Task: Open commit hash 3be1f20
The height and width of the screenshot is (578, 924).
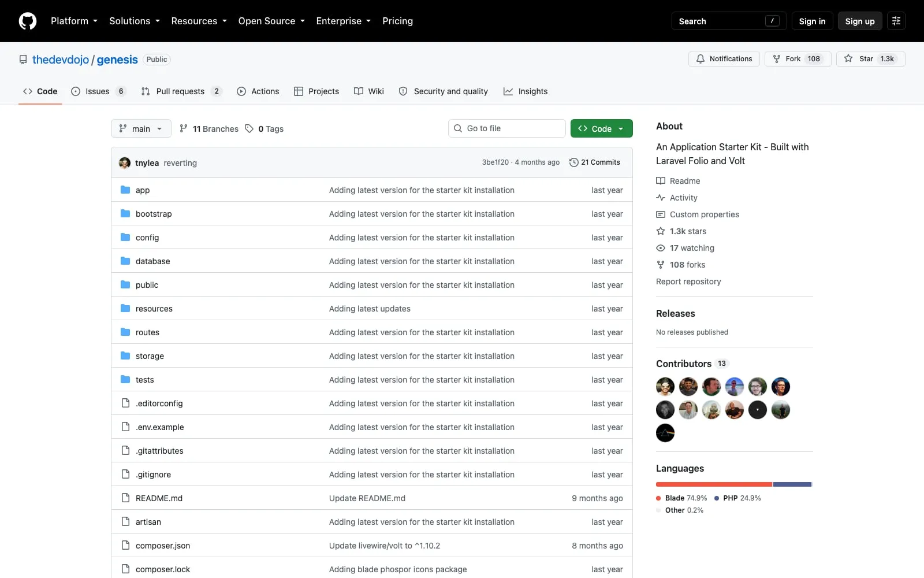Action: tap(495, 162)
